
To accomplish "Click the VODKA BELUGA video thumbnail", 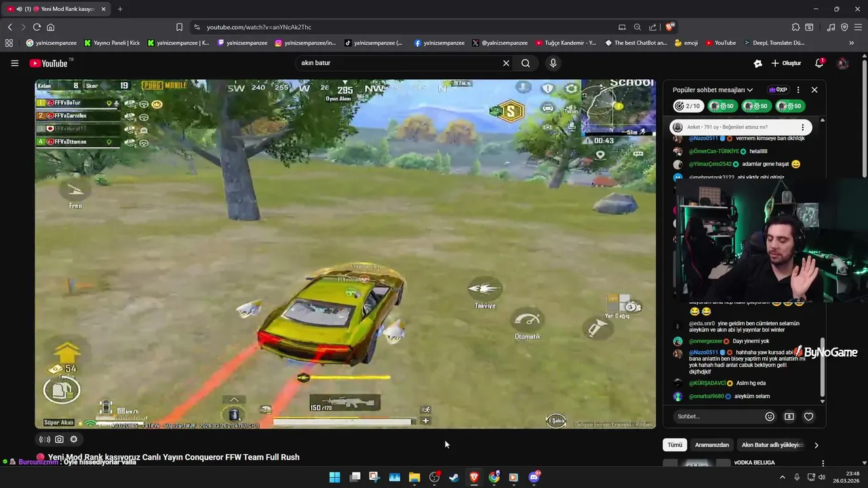I will 696,464.
